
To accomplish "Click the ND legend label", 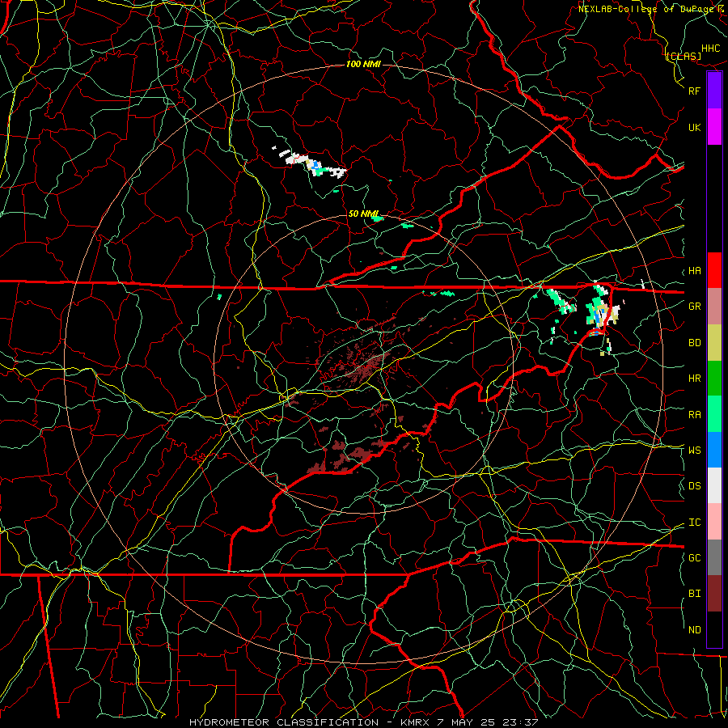I will pyautogui.click(x=694, y=630).
